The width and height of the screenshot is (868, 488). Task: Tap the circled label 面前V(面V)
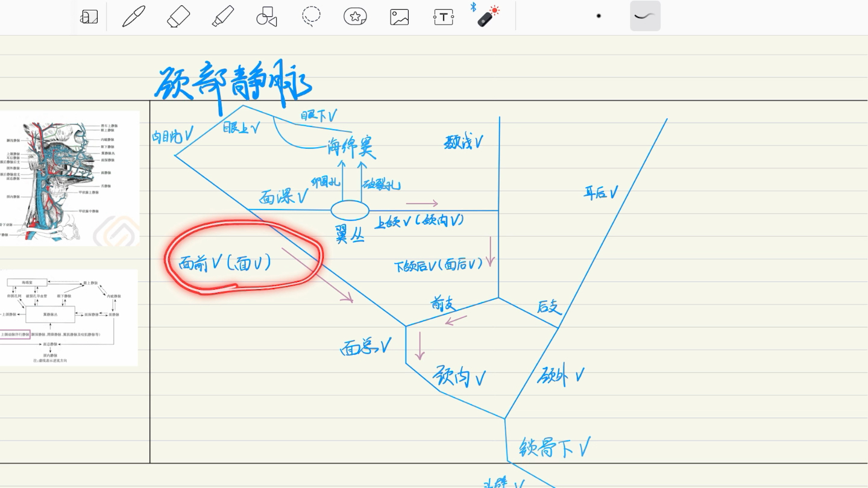point(224,263)
